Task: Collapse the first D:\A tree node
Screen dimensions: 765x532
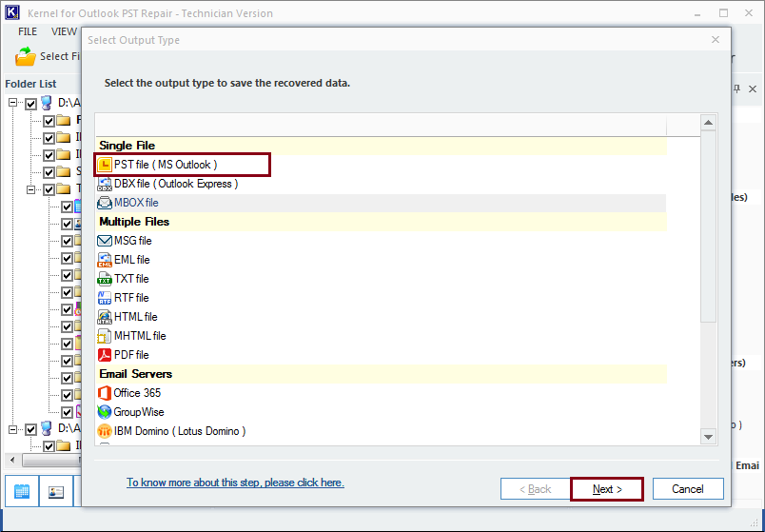Action: point(13,103)
